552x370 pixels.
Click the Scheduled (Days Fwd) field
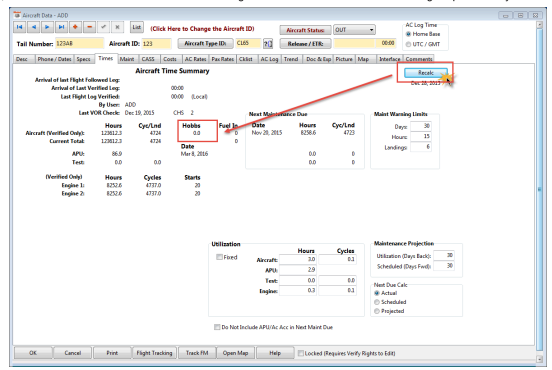pyautogui.click(x=444, y=266)
